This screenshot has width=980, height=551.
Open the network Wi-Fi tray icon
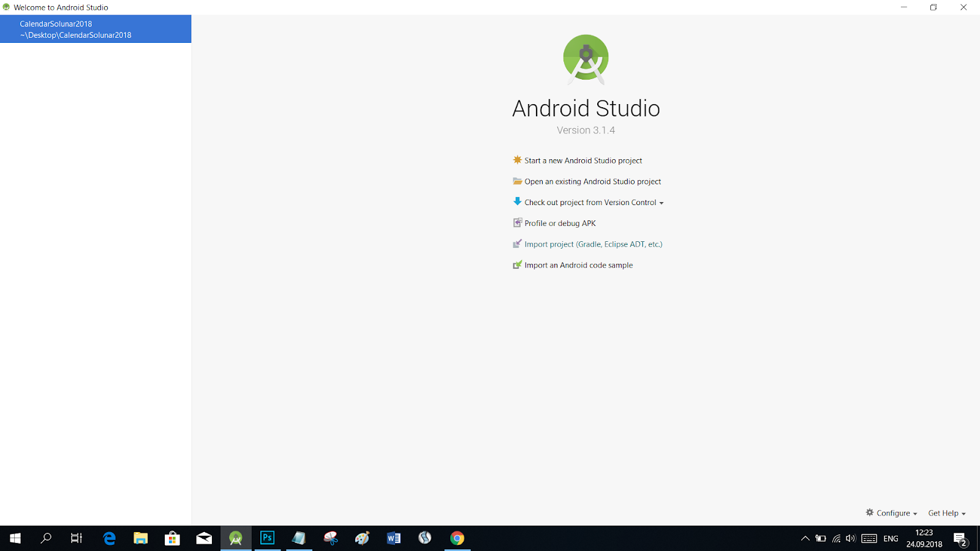click(836, 539)
